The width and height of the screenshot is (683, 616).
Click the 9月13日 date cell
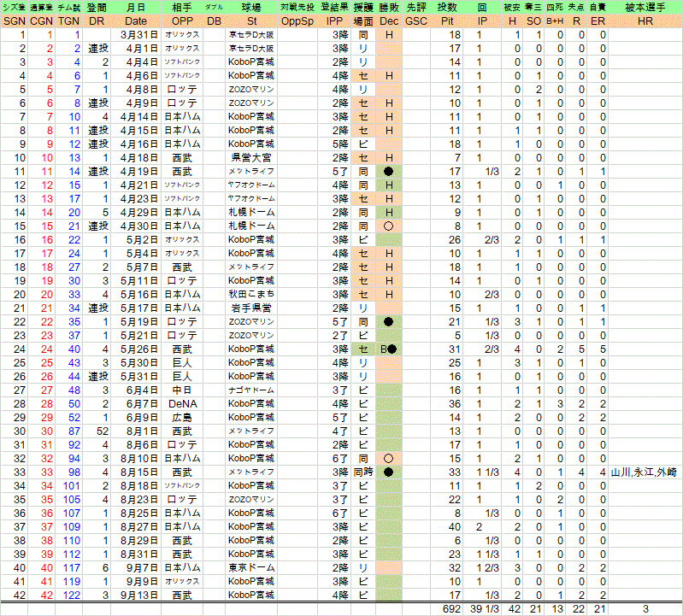tap(136, 595)
